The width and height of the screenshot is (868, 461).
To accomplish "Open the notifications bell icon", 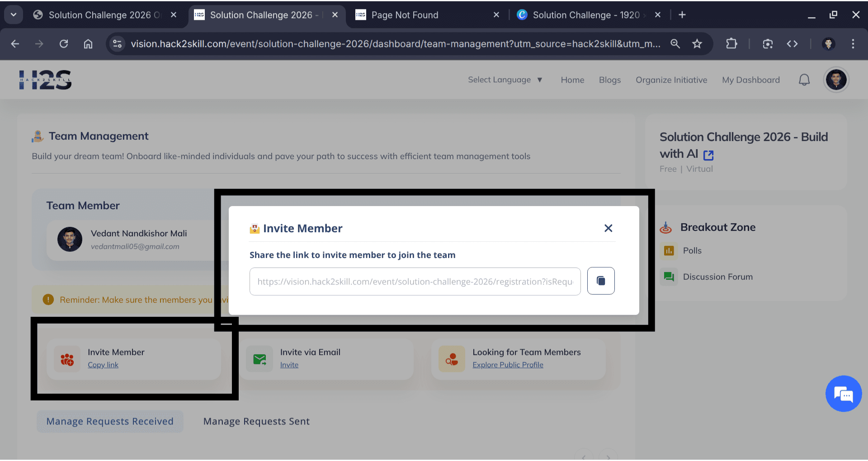I will 804,80.
